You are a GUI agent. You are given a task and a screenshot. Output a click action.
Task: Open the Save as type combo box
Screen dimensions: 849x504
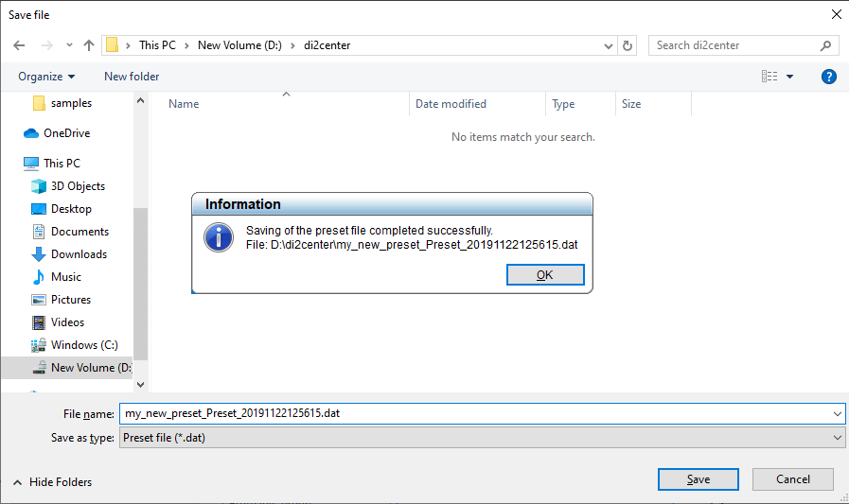click(482, 438)
